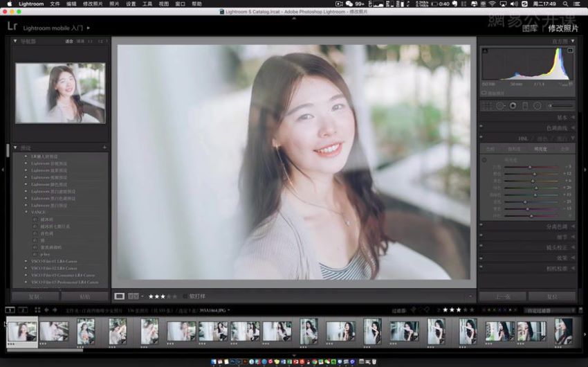Go back with filmstrip left arrow

[x=46, y=310]
